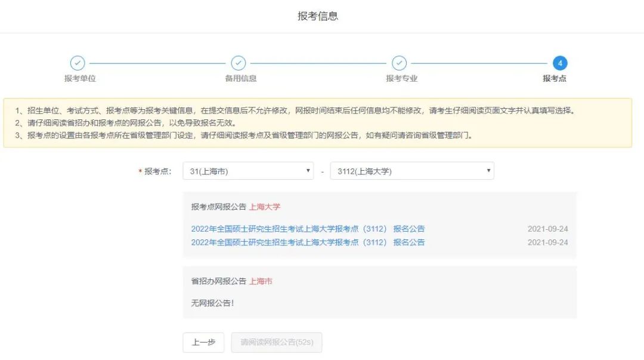Viewport: 644px width, 360px height.
Task: Open the second 上海大学报考点 报名公告 link
Action: tap(308, 242)
